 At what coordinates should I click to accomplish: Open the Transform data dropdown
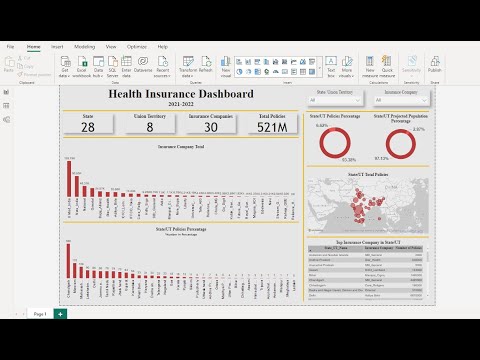pyautogui.click(x=188, y=67)
